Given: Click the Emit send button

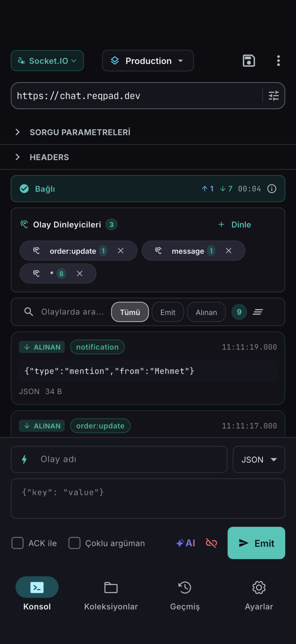Looking at the screenshot, I should tap(256, 543).
